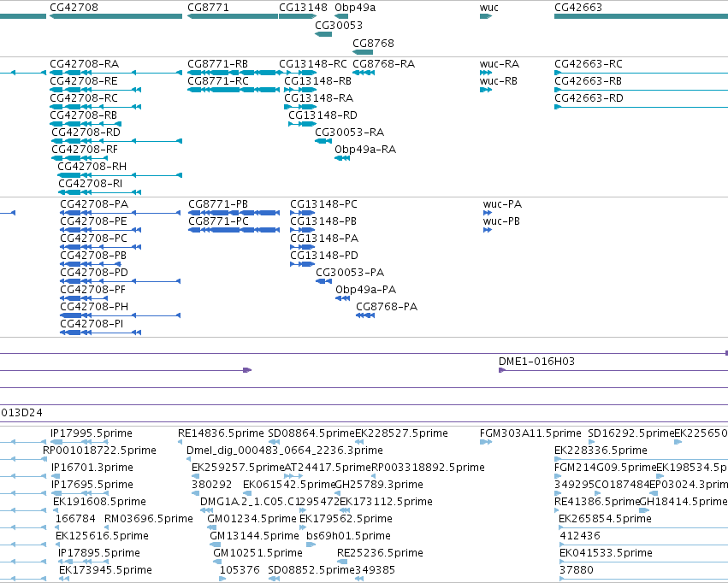The image size is (728, 583).
Task: Open transcript CG42663-RD
Action: [x=589, y=97]
